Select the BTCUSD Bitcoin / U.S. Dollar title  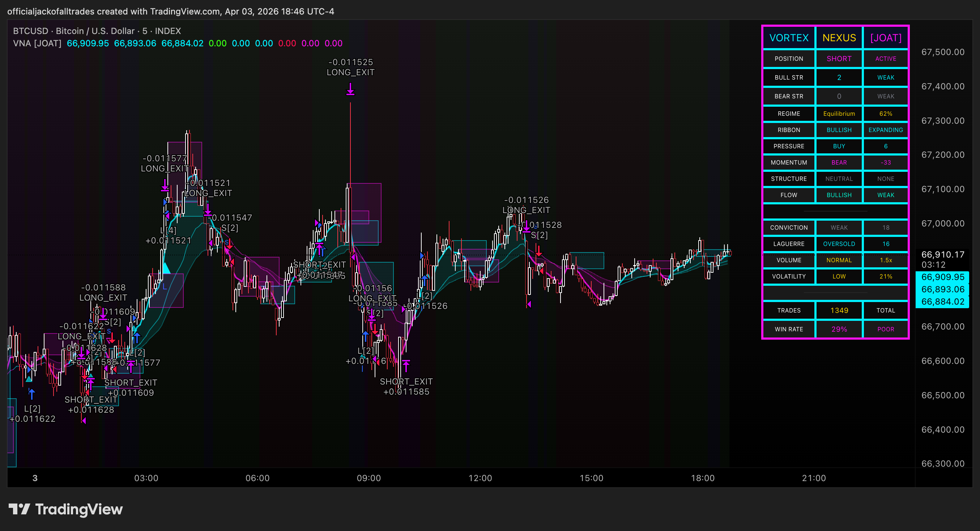pyautogui.click(x=97, y=31)
